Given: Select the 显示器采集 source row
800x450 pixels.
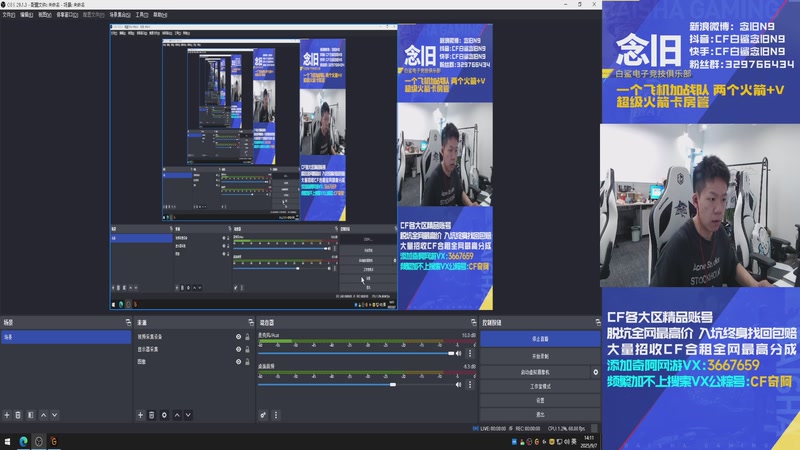Looking at the screenshot, I should 193,349.
